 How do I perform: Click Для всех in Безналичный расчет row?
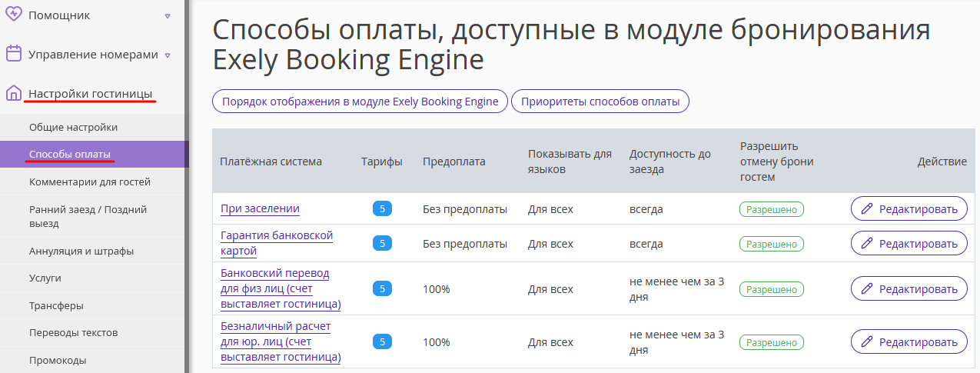click(550, 341)
